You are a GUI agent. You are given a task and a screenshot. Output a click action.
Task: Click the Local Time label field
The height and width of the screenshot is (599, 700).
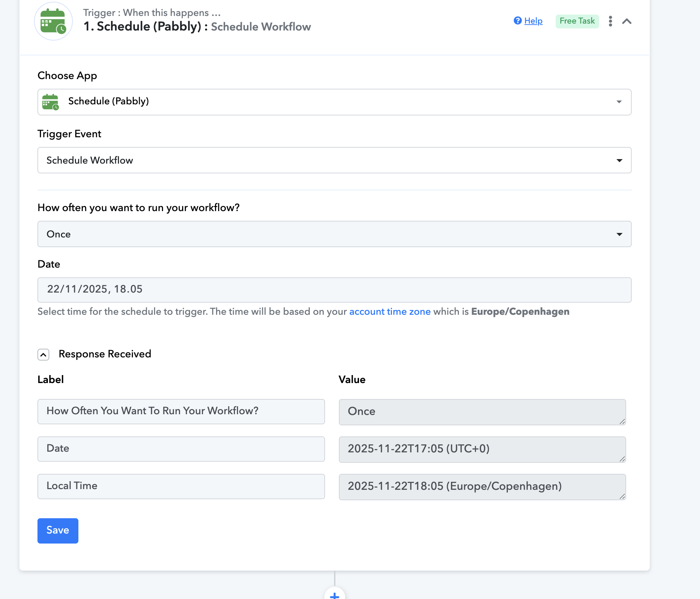(181, 486)
